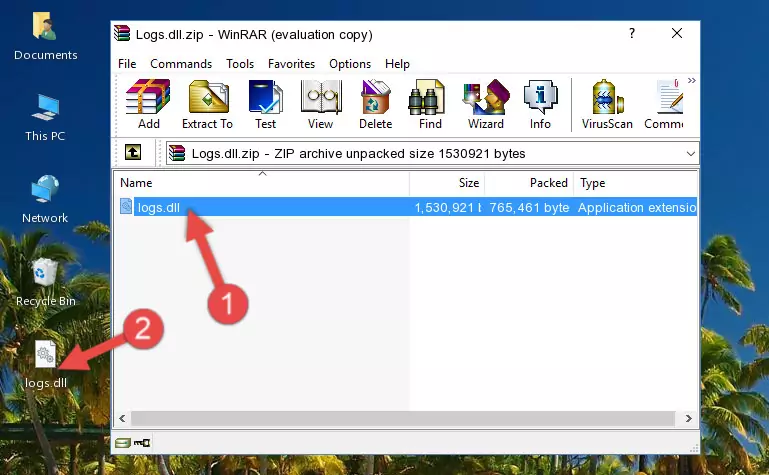Click the horizontal scrollbar track
This screenshot has width=769, height=475.
point(405,418)
